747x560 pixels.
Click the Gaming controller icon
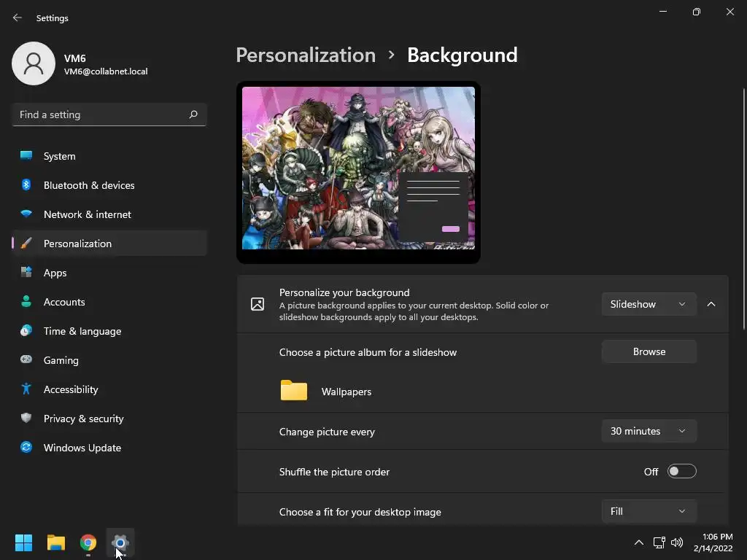[x=26, y=359]
